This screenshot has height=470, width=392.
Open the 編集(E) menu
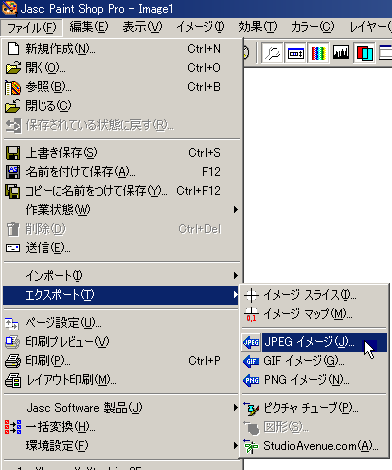89,27
